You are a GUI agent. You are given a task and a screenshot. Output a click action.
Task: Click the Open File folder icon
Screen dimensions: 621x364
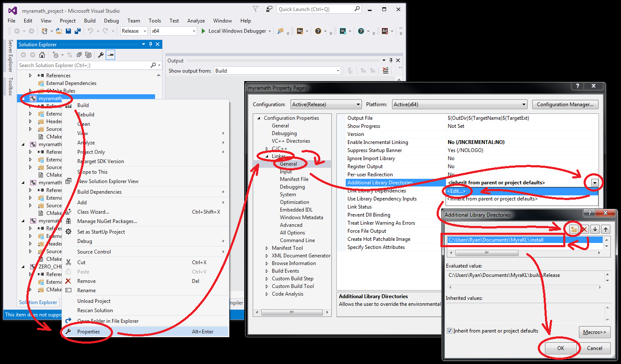[59, 31]
